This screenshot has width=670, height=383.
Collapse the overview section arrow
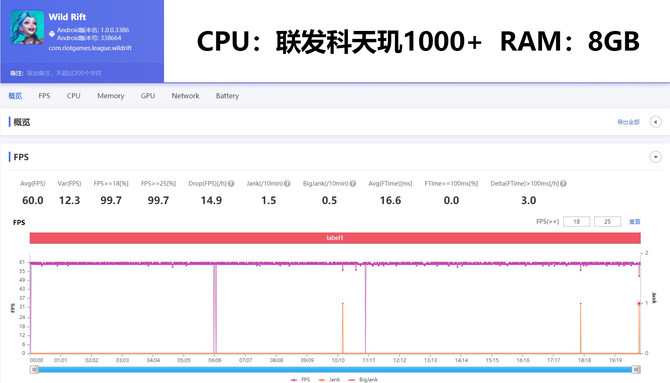655,122
